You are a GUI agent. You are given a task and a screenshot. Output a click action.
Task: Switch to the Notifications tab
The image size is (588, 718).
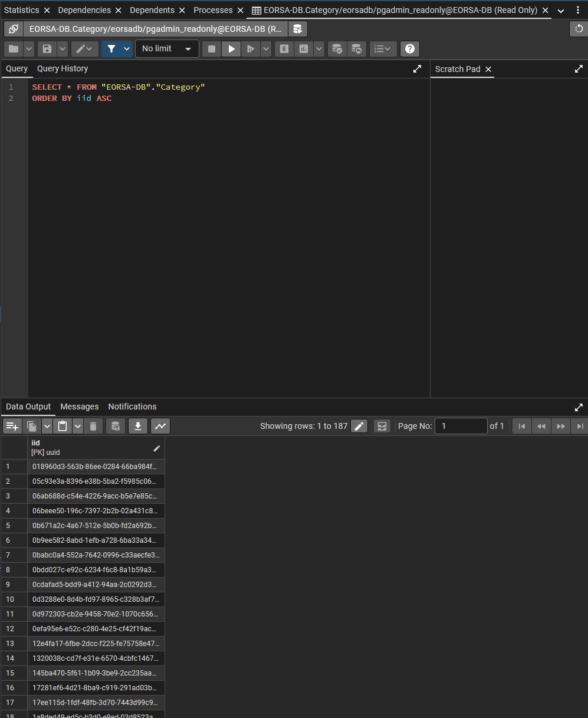(132, 407)
